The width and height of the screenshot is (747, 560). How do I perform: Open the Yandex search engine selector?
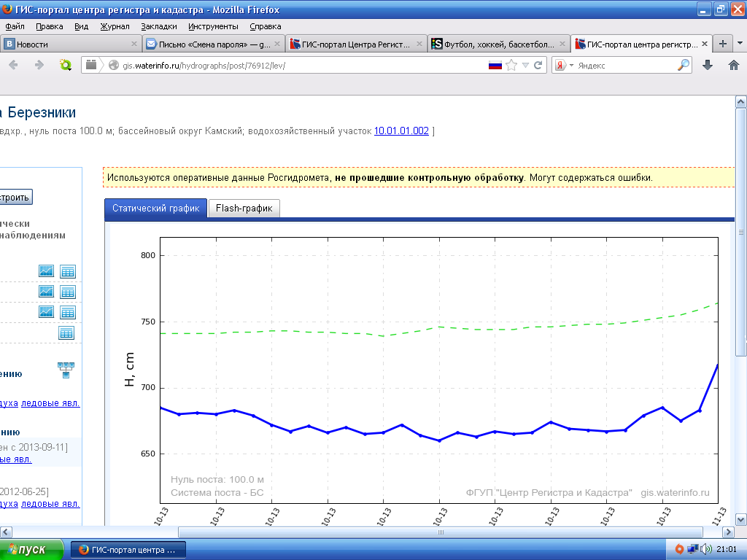[564, 65]
